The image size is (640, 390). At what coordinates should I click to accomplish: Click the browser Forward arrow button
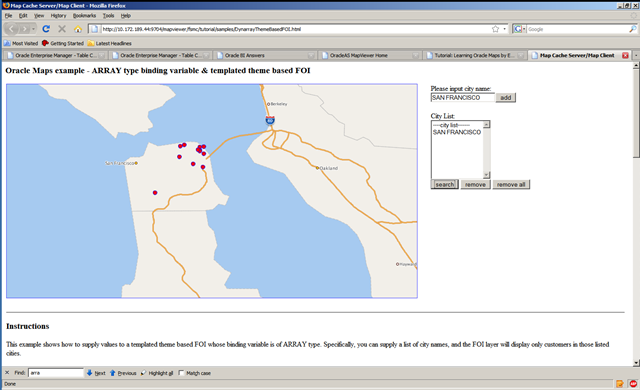tap(24, 29)
